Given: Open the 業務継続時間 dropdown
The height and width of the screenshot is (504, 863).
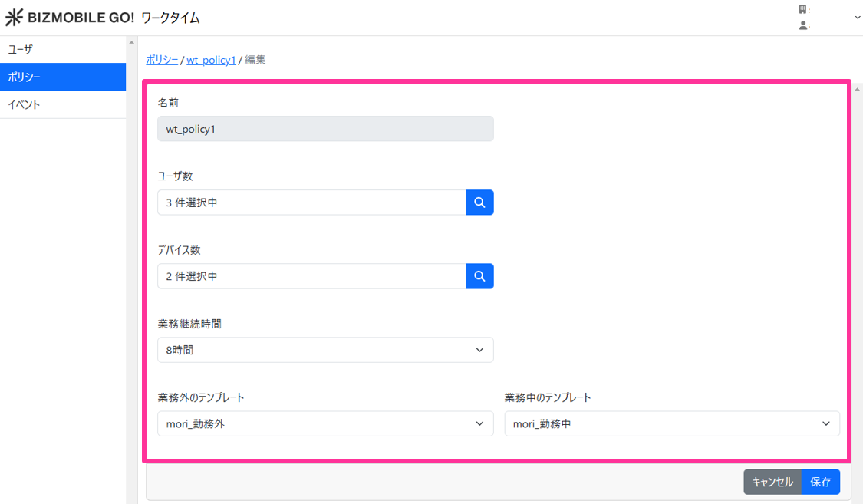Looking at the screenshot, I should coord(325,350).
